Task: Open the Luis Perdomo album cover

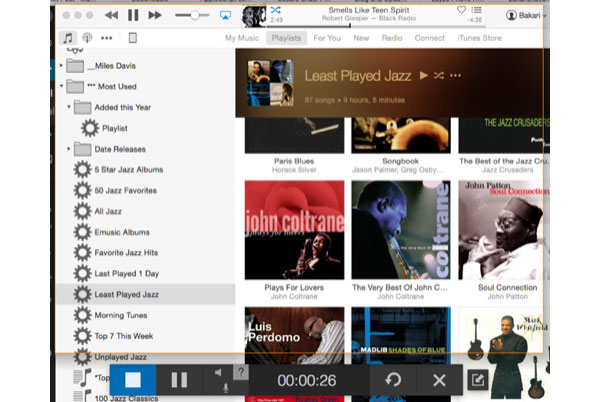Action: click(x=294, y=335)
